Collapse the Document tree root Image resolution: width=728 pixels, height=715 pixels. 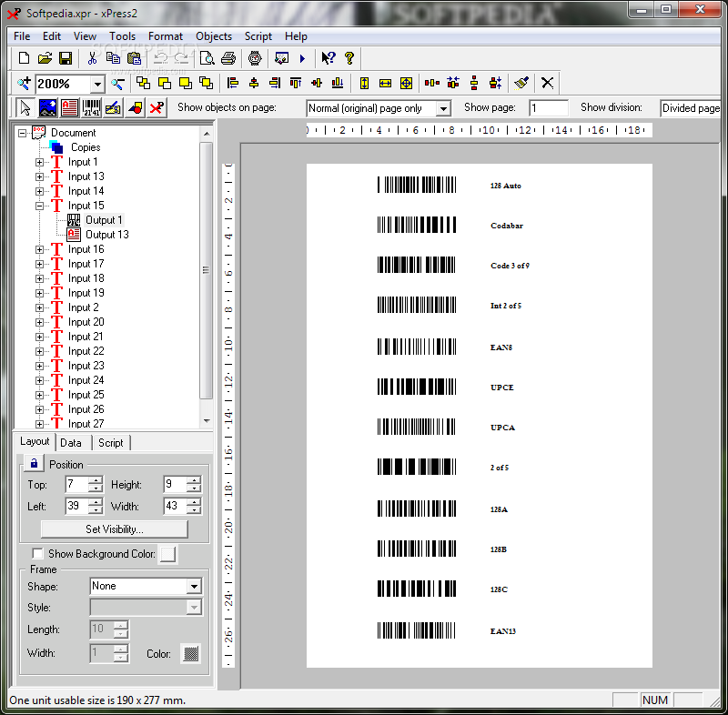[x=22, y=133]
